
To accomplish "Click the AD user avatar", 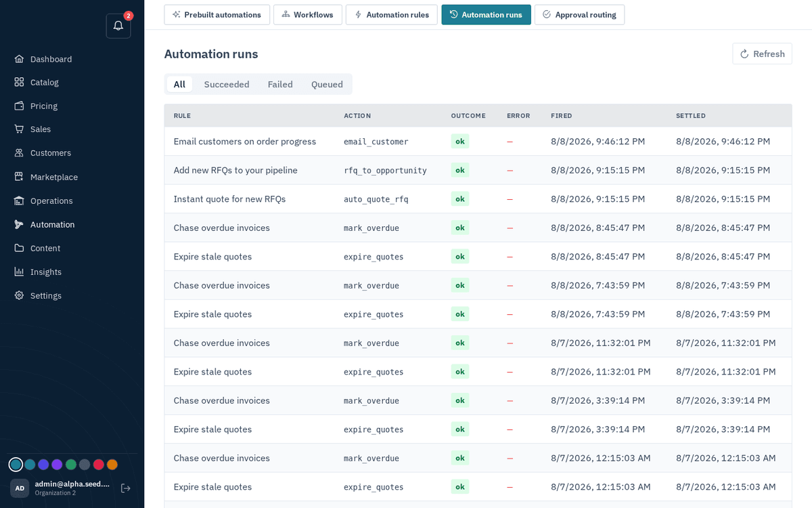I will (x=20, y=488).
